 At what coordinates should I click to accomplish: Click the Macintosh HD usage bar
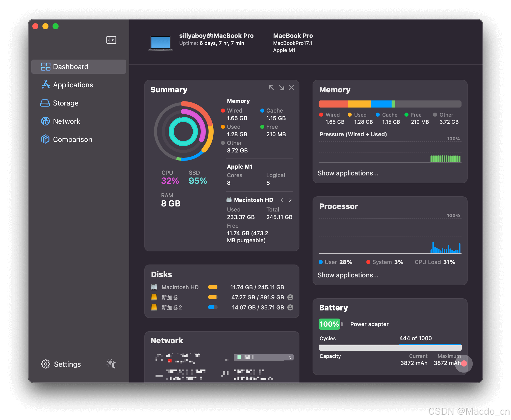213,287
